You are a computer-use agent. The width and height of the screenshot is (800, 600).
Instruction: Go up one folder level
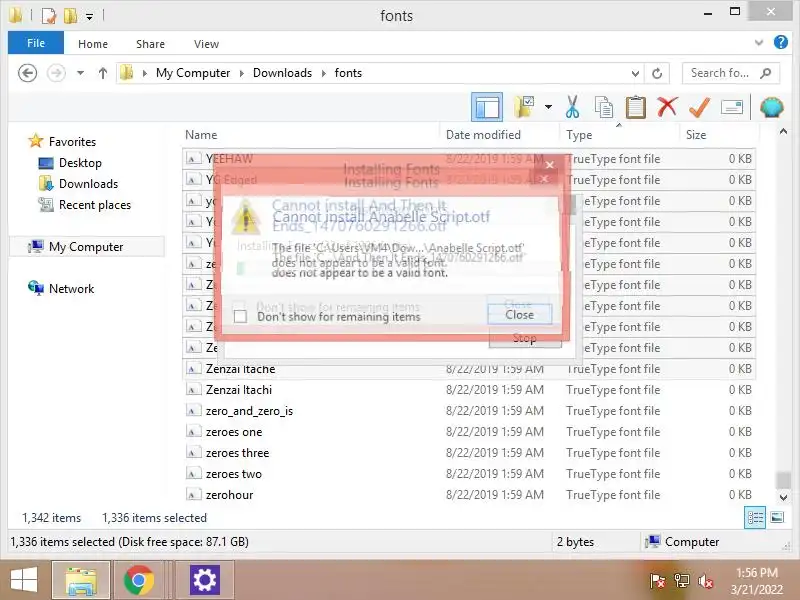point(103,73)
